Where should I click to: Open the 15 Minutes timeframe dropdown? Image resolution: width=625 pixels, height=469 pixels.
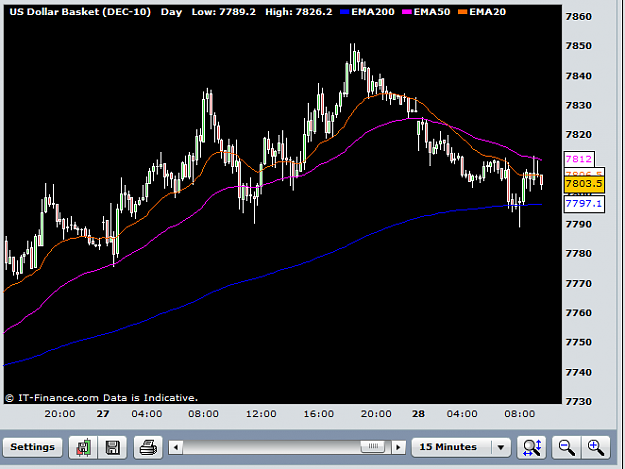coord(461,447)
